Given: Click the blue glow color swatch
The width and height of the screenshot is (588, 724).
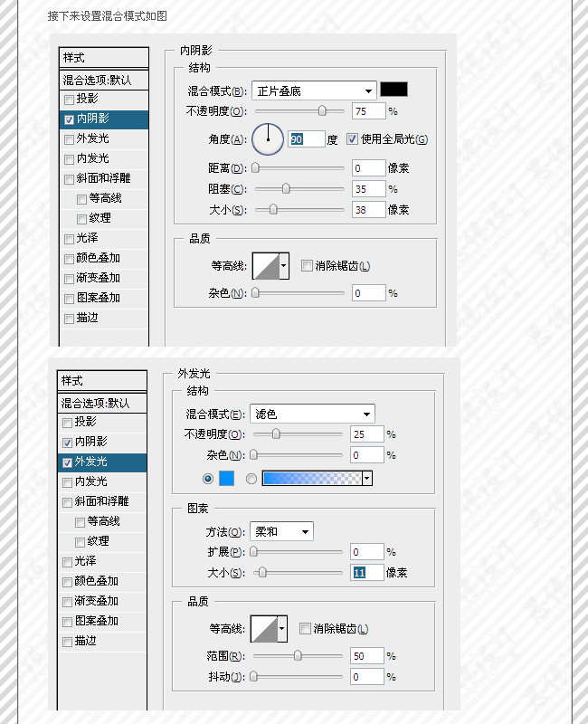Looking at the screenshot, I should tap(227, 479).
